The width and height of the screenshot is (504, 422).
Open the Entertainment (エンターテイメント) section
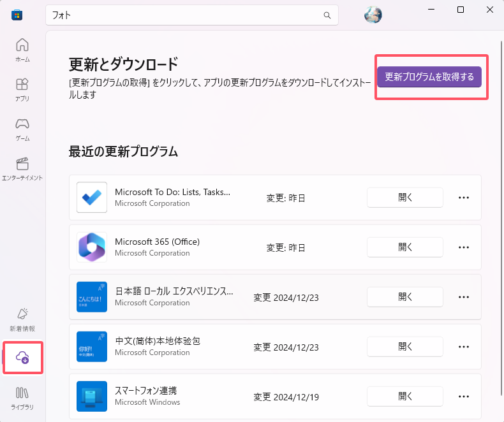pos(22,169)
